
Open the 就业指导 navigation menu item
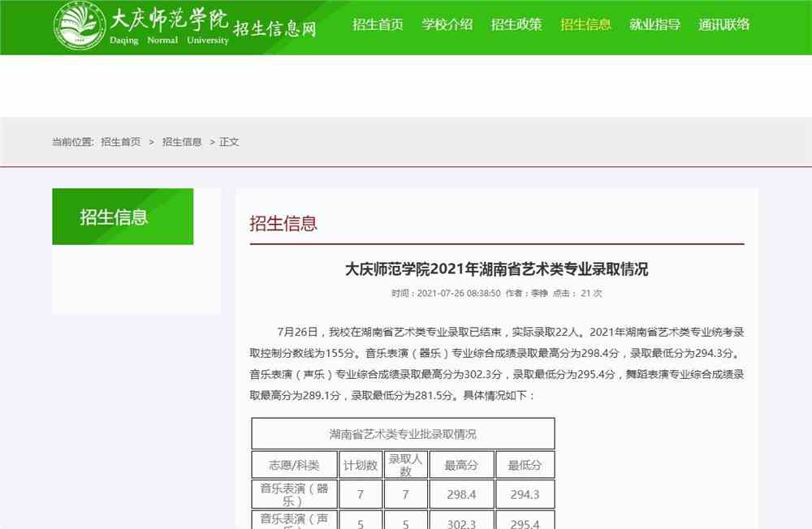[x=655, y=24]
